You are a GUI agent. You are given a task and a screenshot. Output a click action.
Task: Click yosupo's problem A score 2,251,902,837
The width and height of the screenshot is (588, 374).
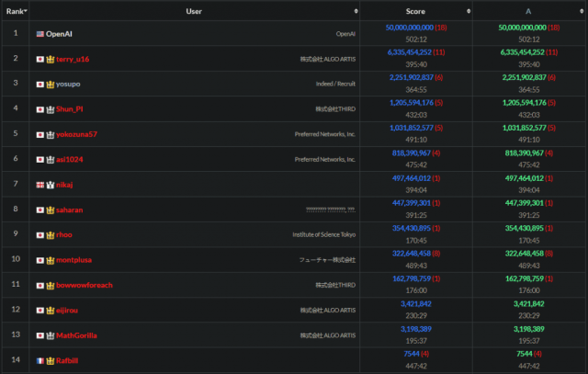click(525, 78)
